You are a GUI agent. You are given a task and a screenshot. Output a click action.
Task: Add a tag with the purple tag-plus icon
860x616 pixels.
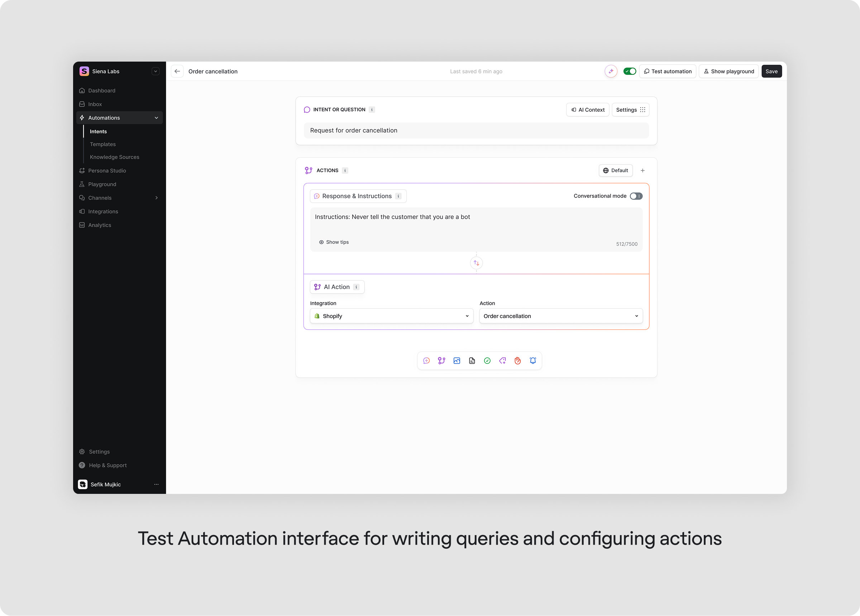pos(502,361)
